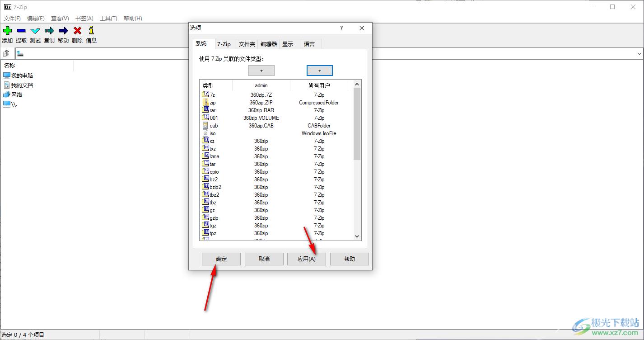This screenshot has height=340, width=644.
Task: Open the address bar dropdown arrow
Action: click(x=639, y=53)
